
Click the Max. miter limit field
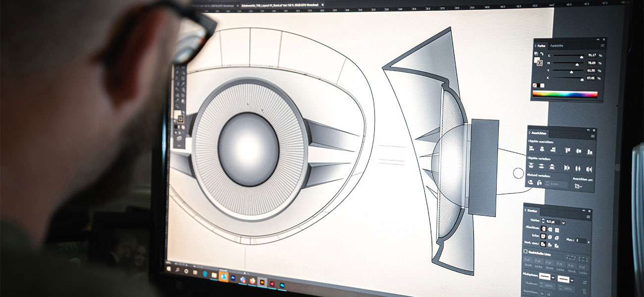click(x=581, y=241)
